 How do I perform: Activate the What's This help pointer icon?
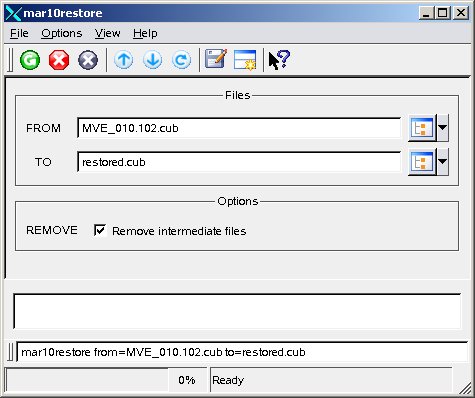pos(279,60)
